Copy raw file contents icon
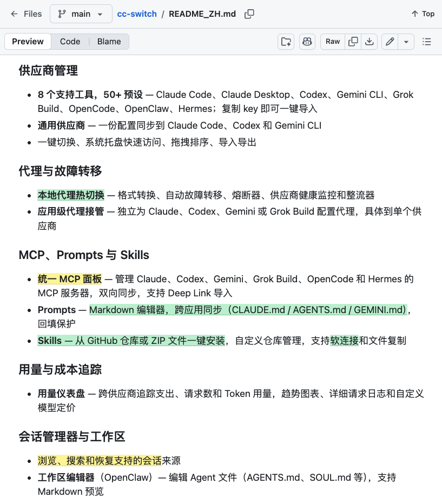The image size is (442, 504). click(x=353, y=42)
